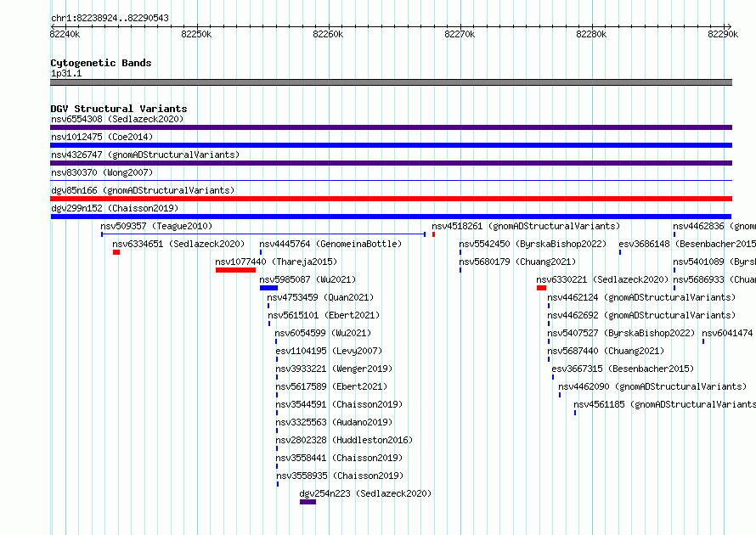Click the nsv830370 (Wong2007) variant label
The width and height of the screenshot is (756, 535).
(102, 172)
